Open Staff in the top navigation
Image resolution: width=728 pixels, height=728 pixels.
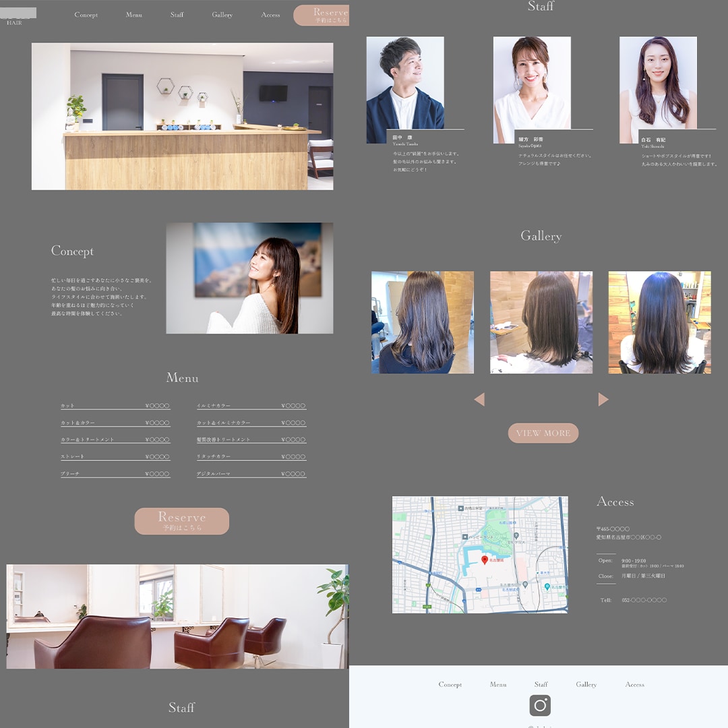click(177, 15)
